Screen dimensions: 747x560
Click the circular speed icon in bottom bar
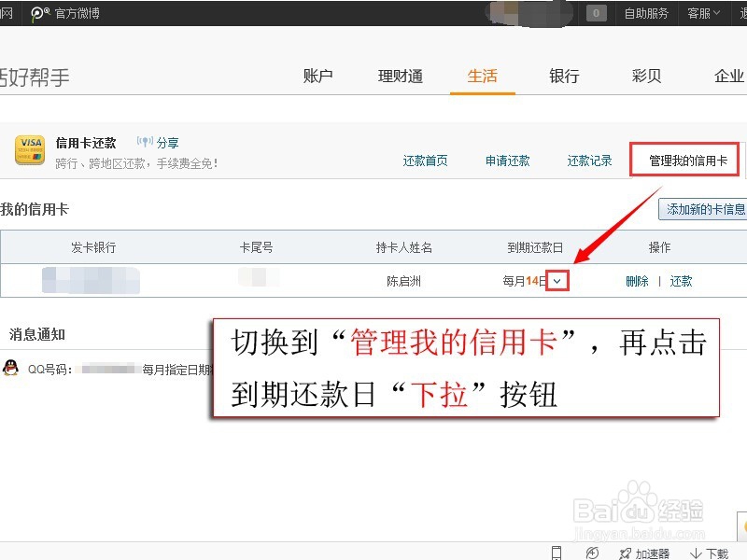pyautogui.click(x=591, y=553)
